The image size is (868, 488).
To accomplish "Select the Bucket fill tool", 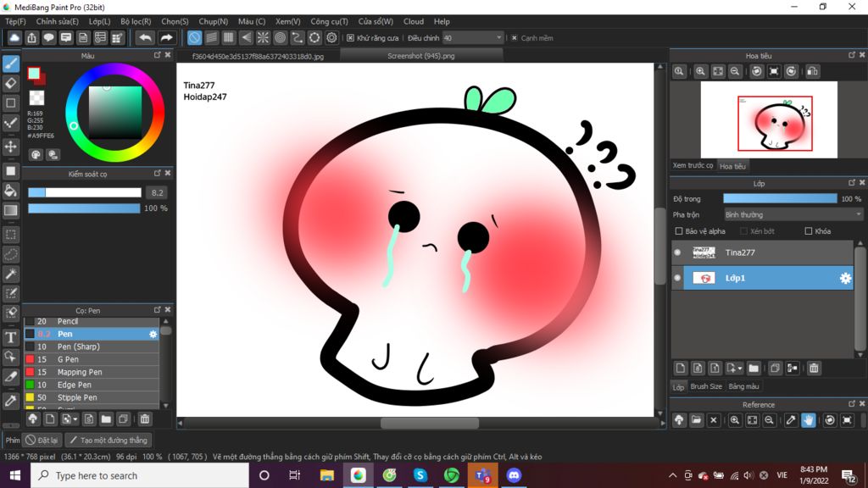I will click(11, 191).
